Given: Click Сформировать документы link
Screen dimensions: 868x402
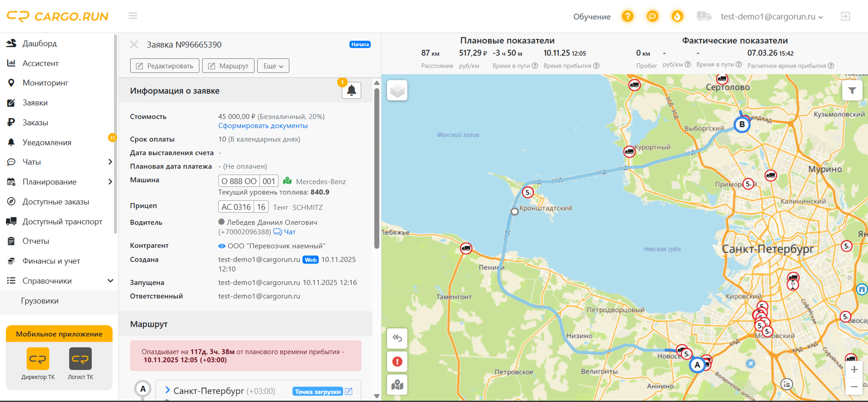Looking at the screenshot, I should [x=263, y=126].
